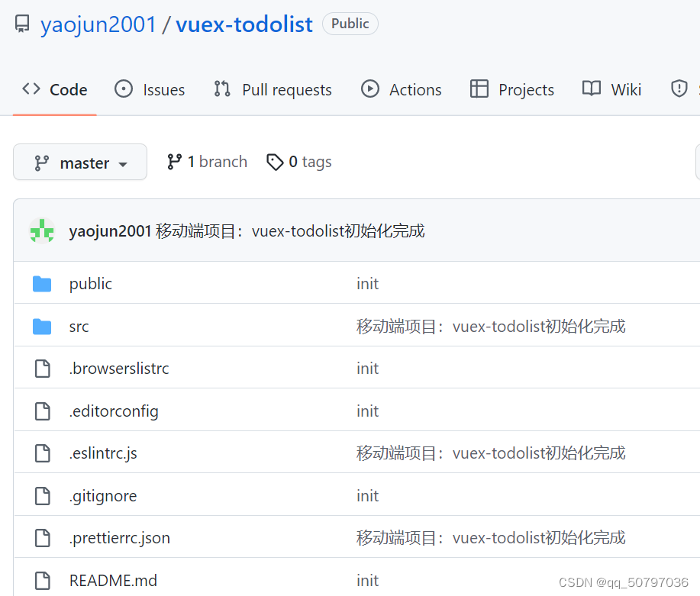Open the .prettierrc.json file
Image resolution: width=700 pixels, height=596 pixels.
pyautogui.click(x=120, y=539)
